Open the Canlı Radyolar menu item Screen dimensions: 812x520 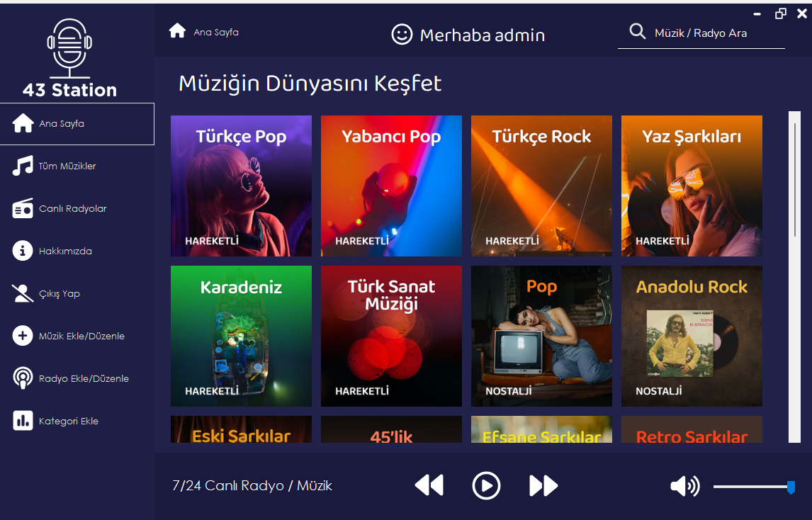tap(77, 208)
